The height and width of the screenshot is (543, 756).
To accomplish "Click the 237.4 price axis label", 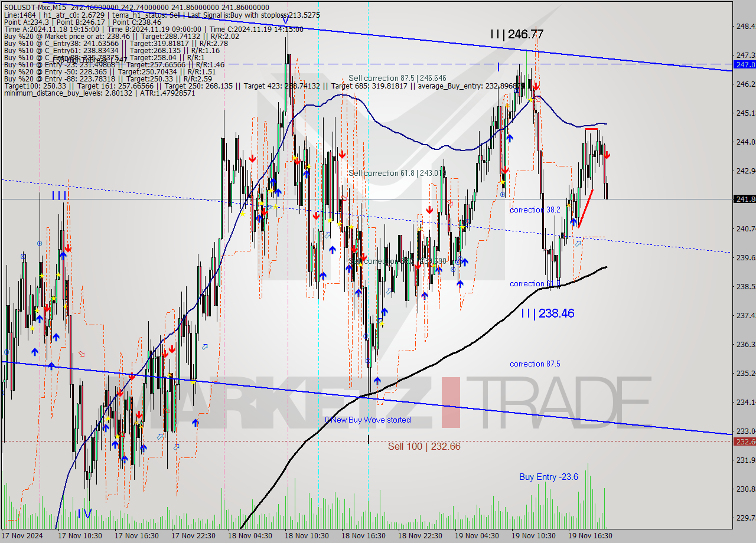I will (745, 315).
